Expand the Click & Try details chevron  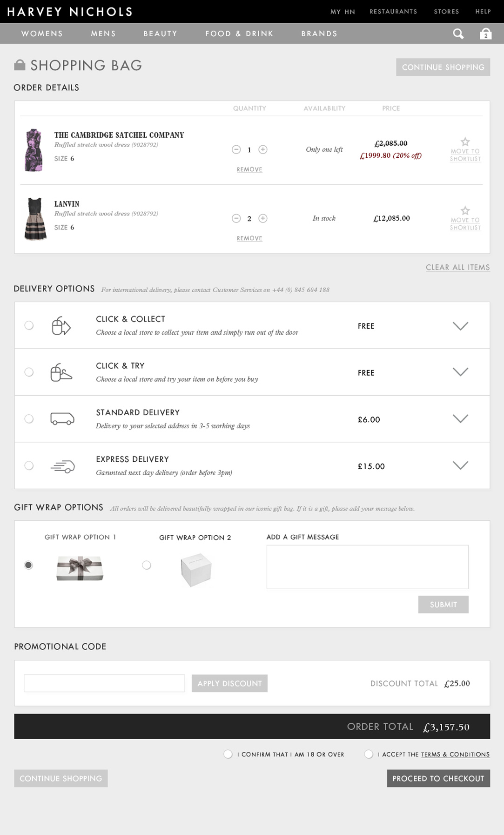click(460, 372)
